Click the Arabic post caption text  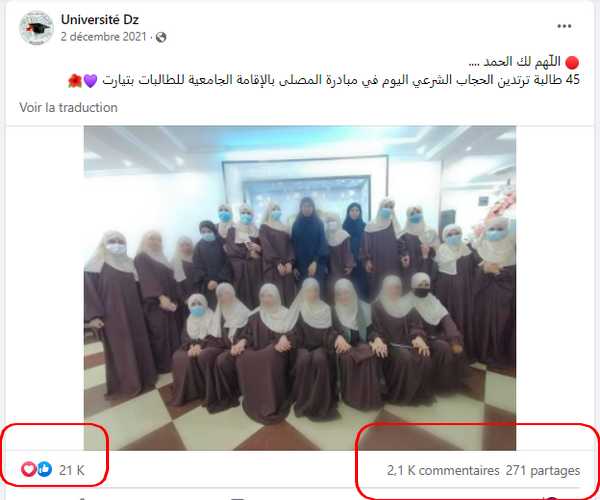[324, 71]
